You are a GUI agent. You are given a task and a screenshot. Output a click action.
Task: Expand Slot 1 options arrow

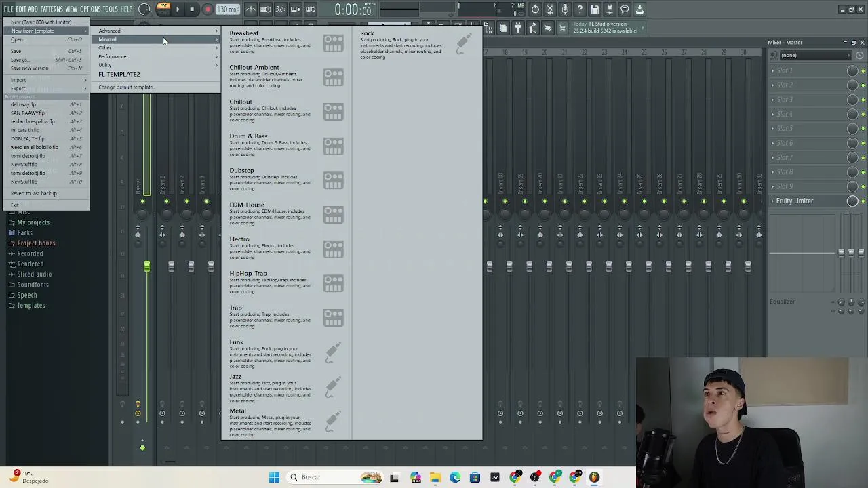(772, 70)
